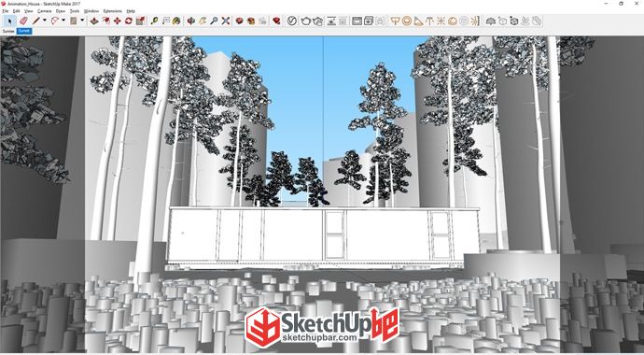Image resolution: width=644 pixels, height=355 pixels.
Task: Choose the Pan hand tool
Action: [x=203, y=21]
